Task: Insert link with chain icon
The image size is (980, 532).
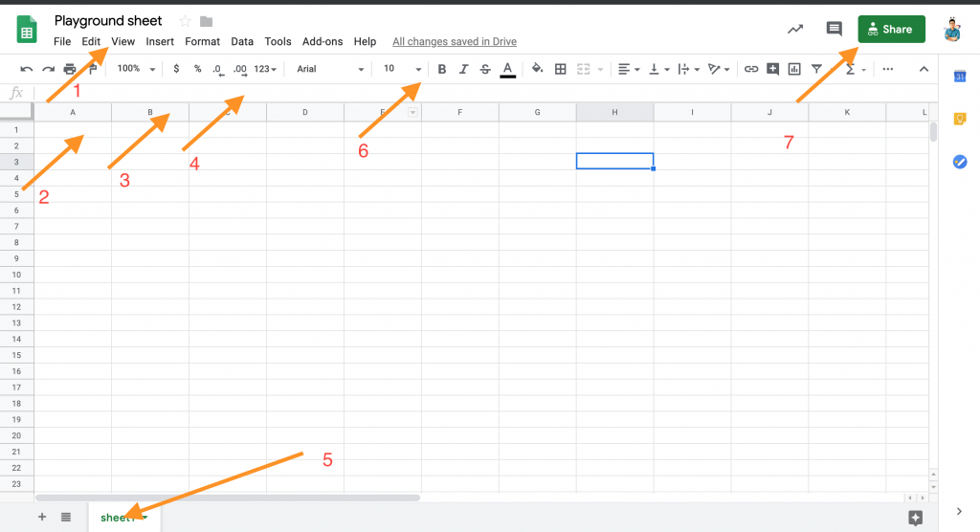Action: point(751,70)
